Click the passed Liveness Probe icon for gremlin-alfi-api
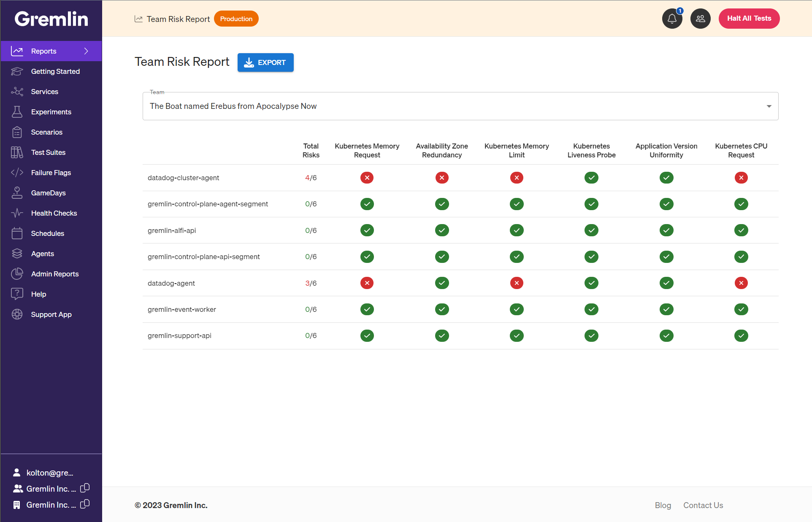 [591, 230]
